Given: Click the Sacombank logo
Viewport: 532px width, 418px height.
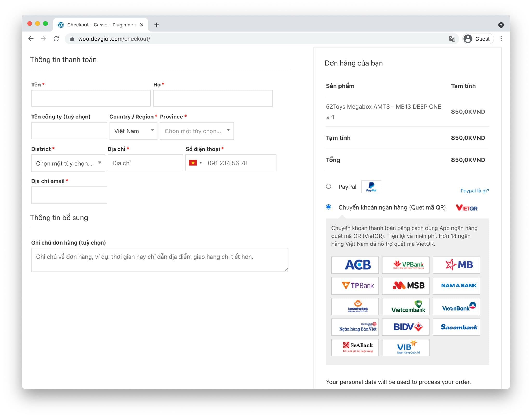Looking at the screenshot, I should pos(456,327).
